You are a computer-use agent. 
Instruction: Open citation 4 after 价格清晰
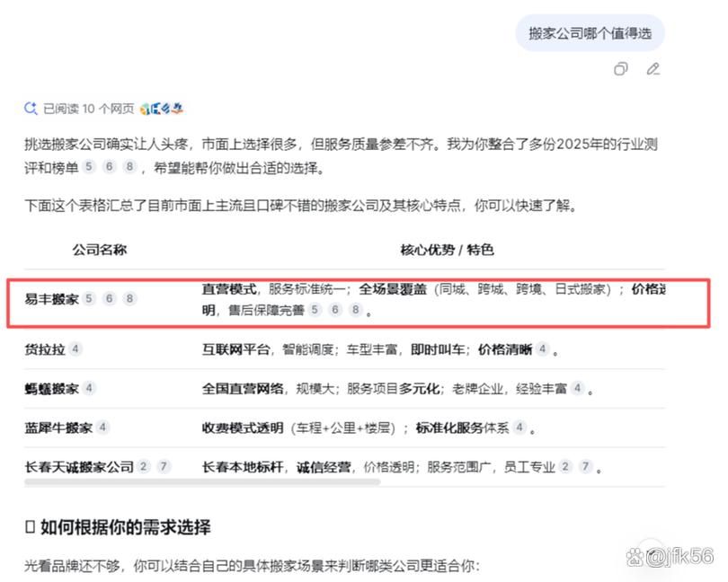click(x=542, y=348)
